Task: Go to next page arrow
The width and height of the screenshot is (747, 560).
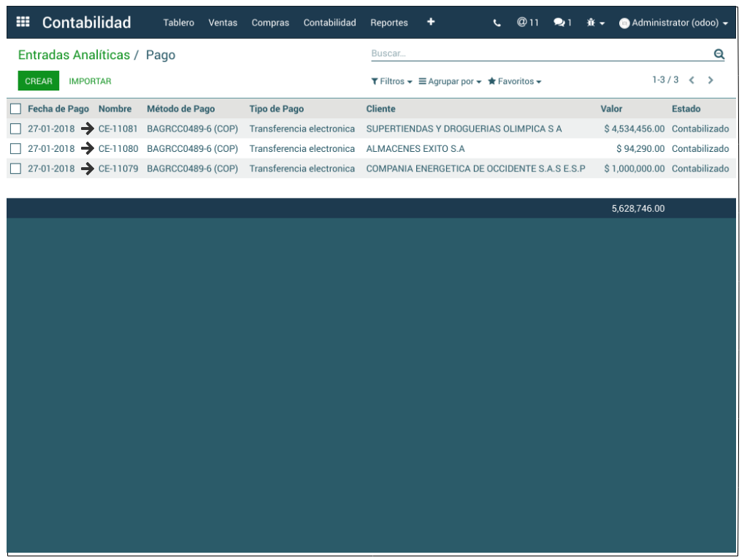Action: tap(710, 80)
